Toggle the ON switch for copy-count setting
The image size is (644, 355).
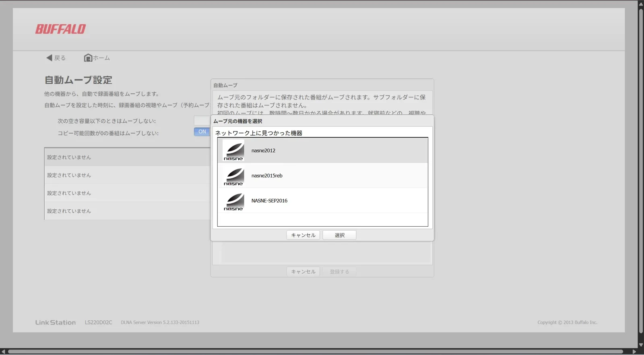[x=202, y=132]
